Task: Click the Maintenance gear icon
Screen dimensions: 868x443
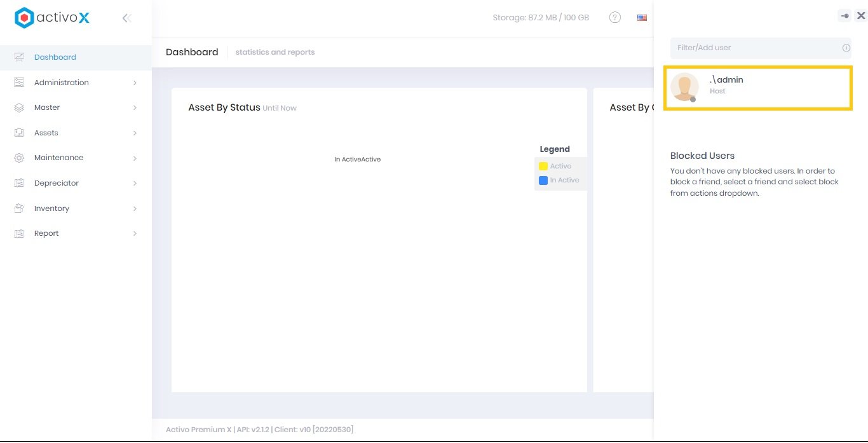Action: (x=19, y=158)
